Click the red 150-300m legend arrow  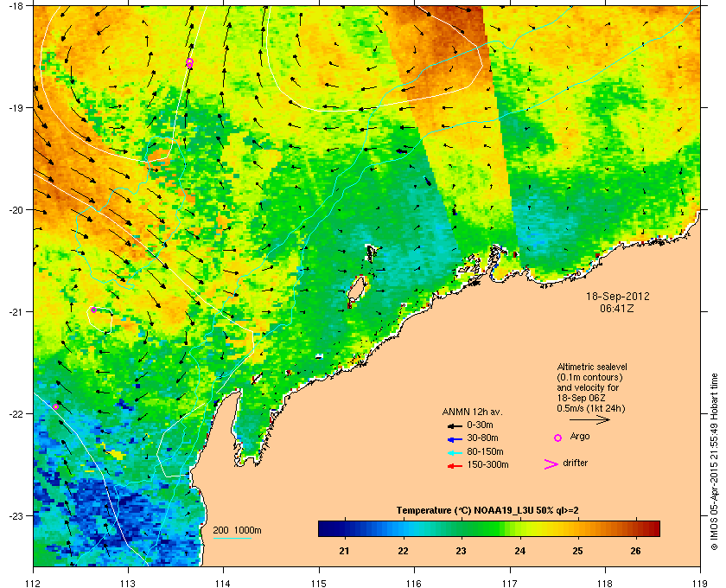click(x=455, y=466)
